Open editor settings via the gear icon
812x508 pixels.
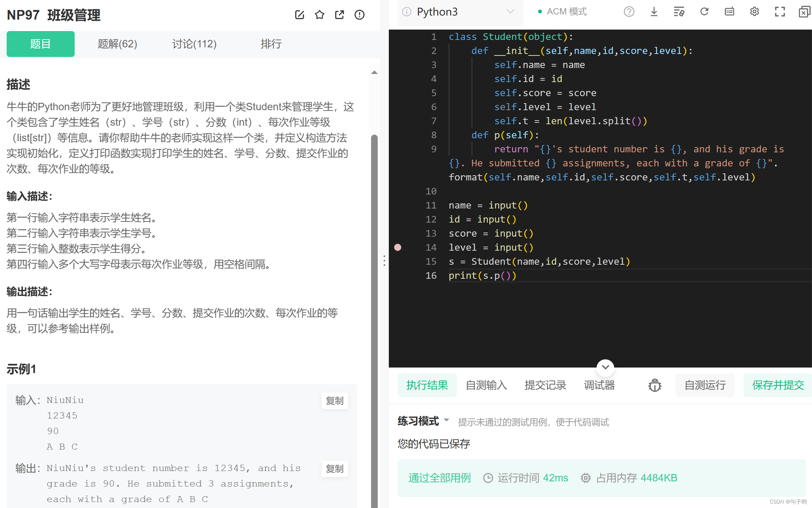tap(754, 12)
